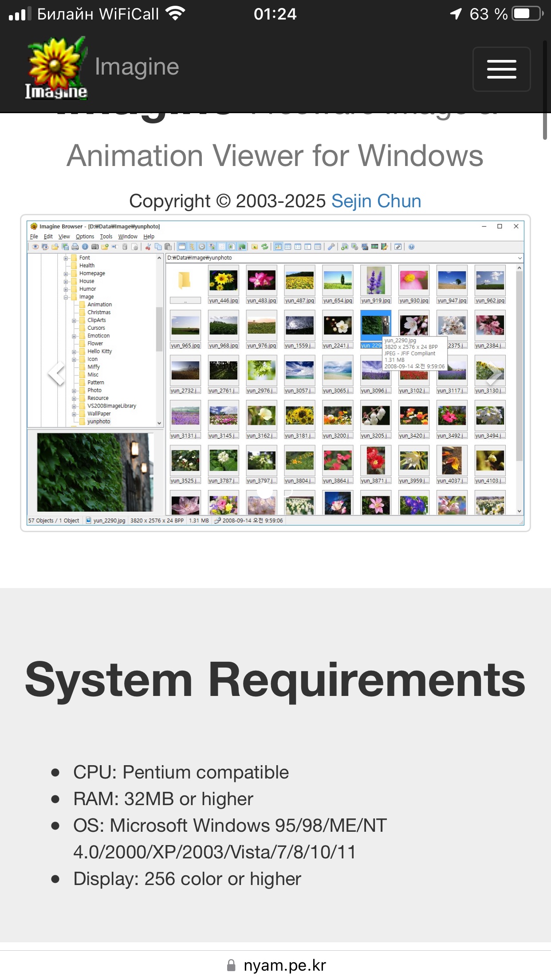
Task: Expand the Humor folder node
Action: (x=66, y=289)
